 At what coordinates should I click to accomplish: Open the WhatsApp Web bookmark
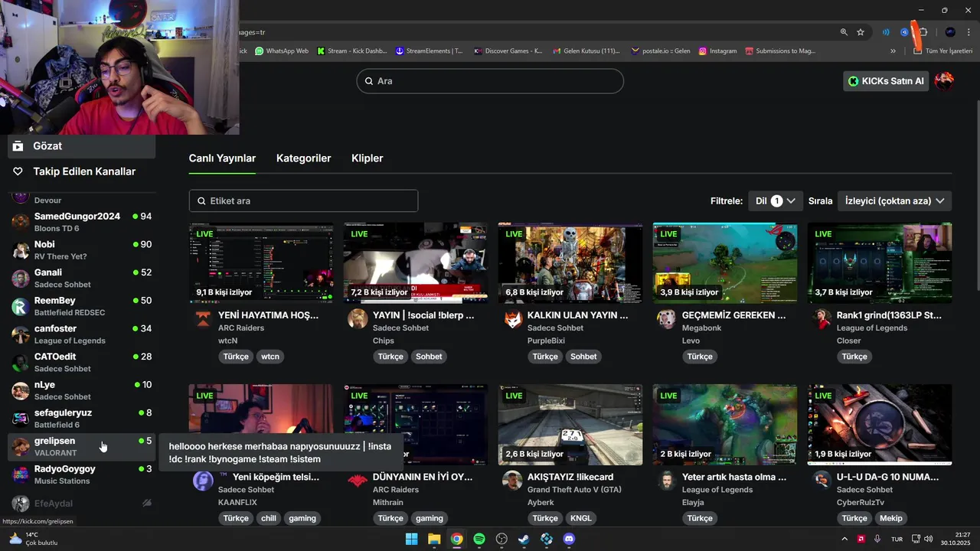282,51
